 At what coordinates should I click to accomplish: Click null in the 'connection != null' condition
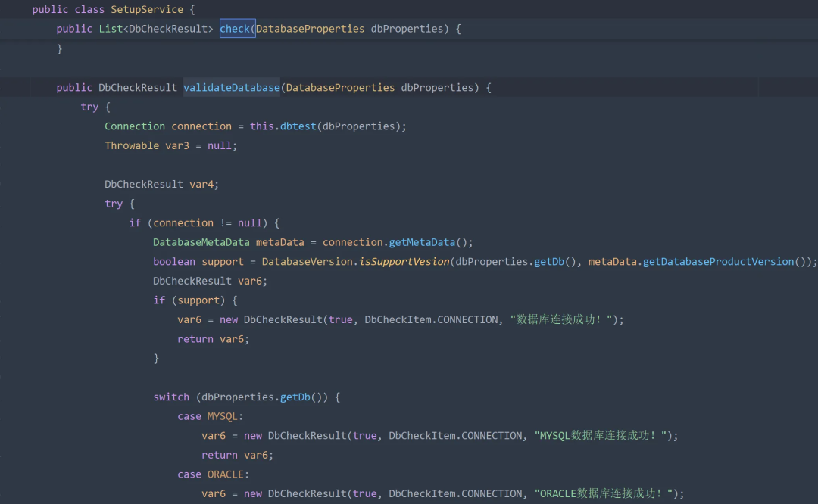click(x=250, y=223)
